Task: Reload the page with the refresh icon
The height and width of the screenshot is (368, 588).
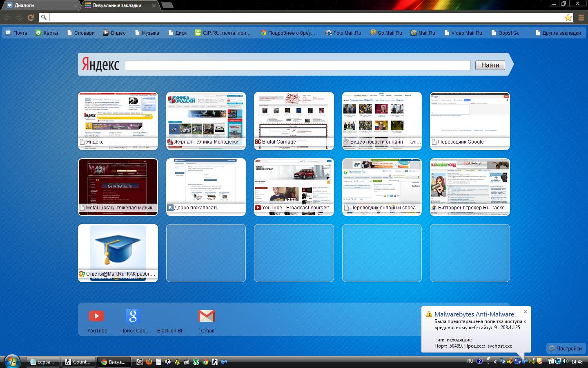Action: pos(31,18)
